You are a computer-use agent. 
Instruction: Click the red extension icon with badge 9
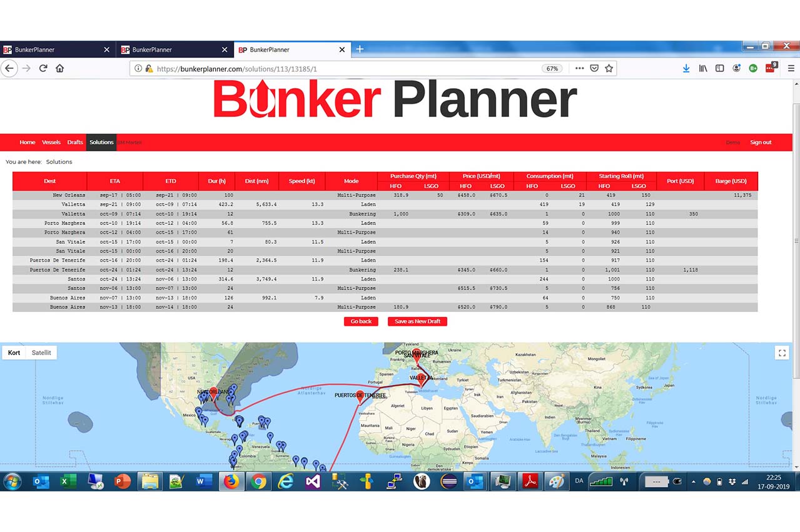pyautogui.click(x=771, y=68)
